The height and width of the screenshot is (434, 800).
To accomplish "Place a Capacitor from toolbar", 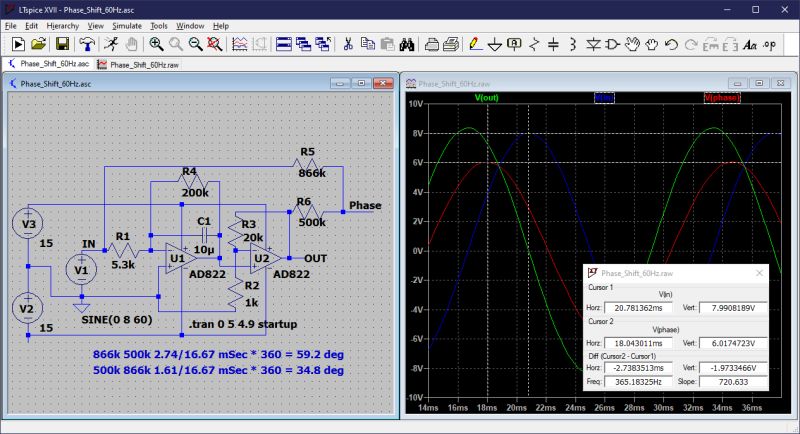I will (554, 44).
